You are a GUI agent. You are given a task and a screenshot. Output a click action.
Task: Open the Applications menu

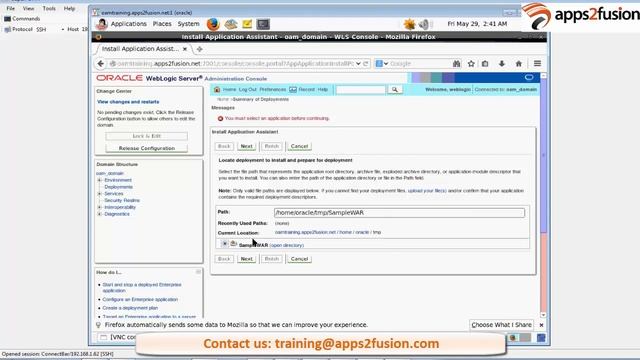pyautogui.click(x=129, y=24)
